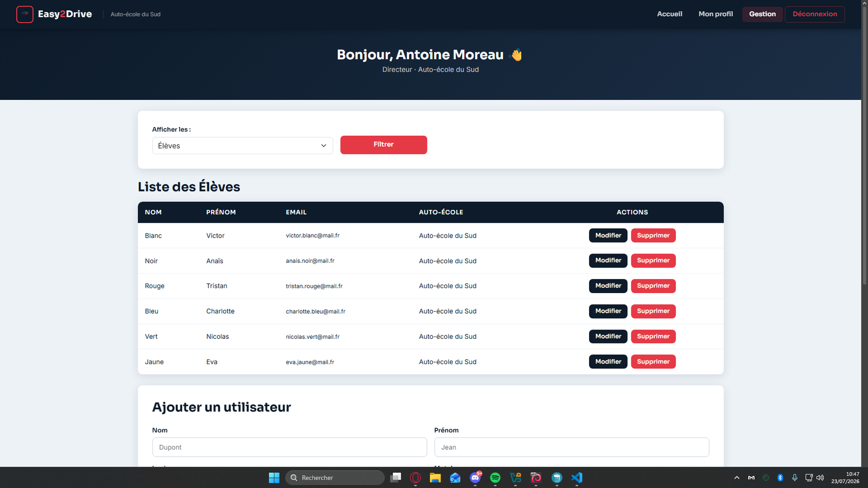
Task: Open the Mon profil menu item
Action: pyautogui.click(x=716, y=14)
